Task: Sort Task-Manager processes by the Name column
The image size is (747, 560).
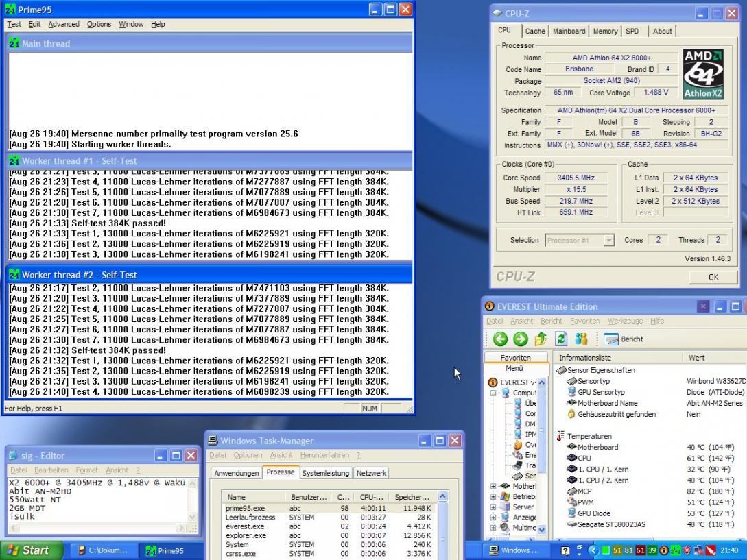Action: click(254, 497)
